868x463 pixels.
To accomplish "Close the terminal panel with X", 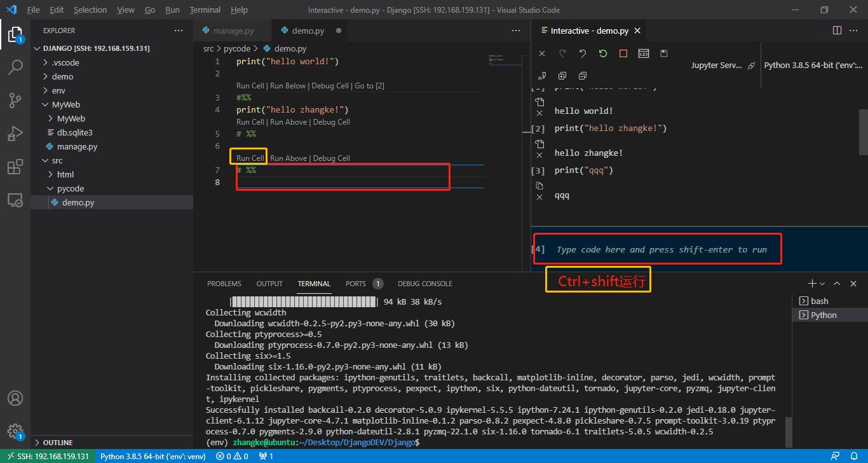I will pos(853,284).
